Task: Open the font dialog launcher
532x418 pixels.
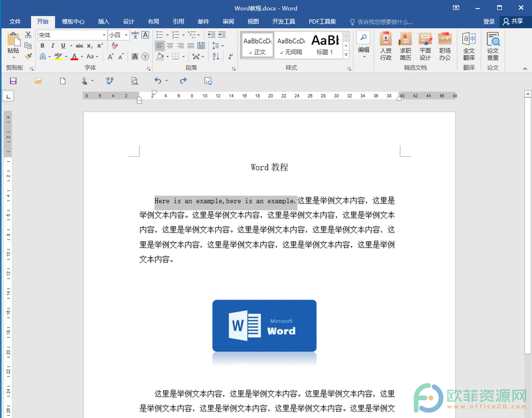Action: 148,68
